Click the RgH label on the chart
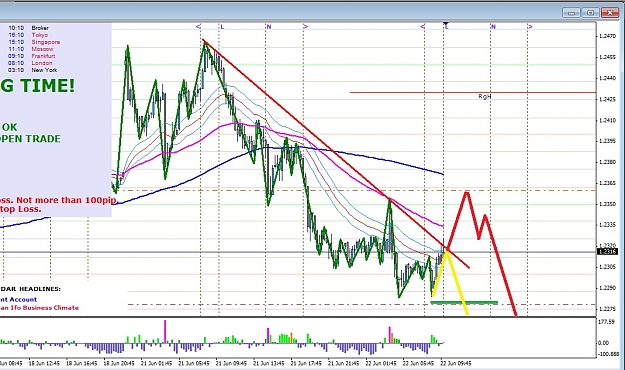Viewport: 625px width, 370px height. point(485,96)
